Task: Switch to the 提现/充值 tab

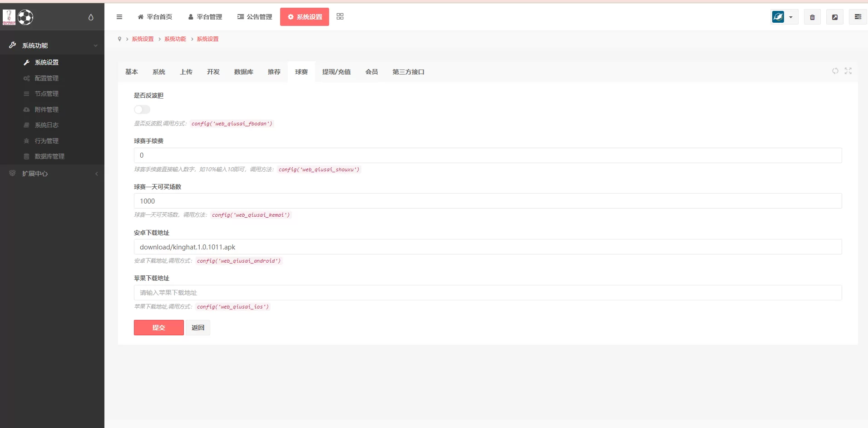Action: [336, 72]
